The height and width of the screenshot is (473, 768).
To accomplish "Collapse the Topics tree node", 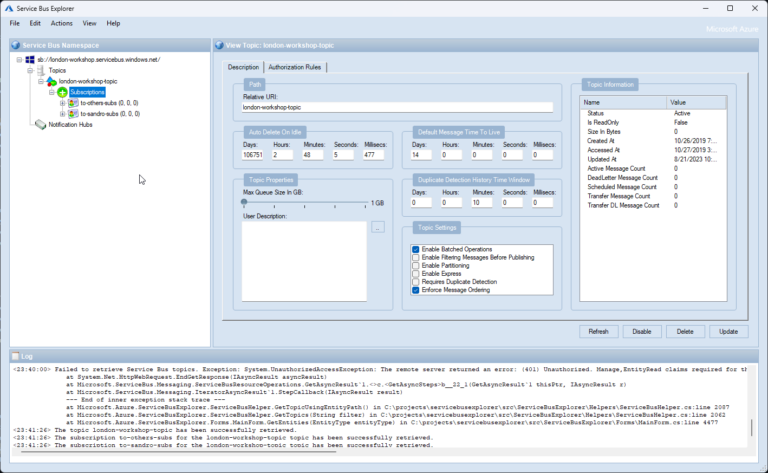I will (30, 71).
